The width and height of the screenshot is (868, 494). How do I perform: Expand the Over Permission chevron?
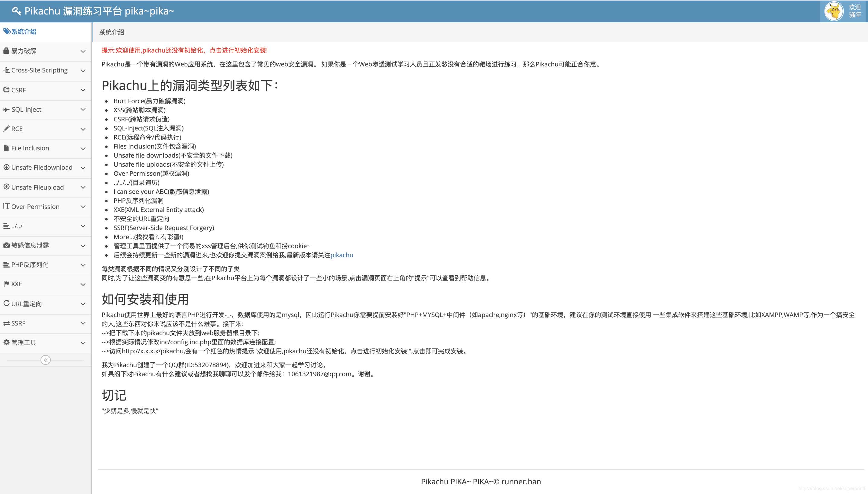83,207
